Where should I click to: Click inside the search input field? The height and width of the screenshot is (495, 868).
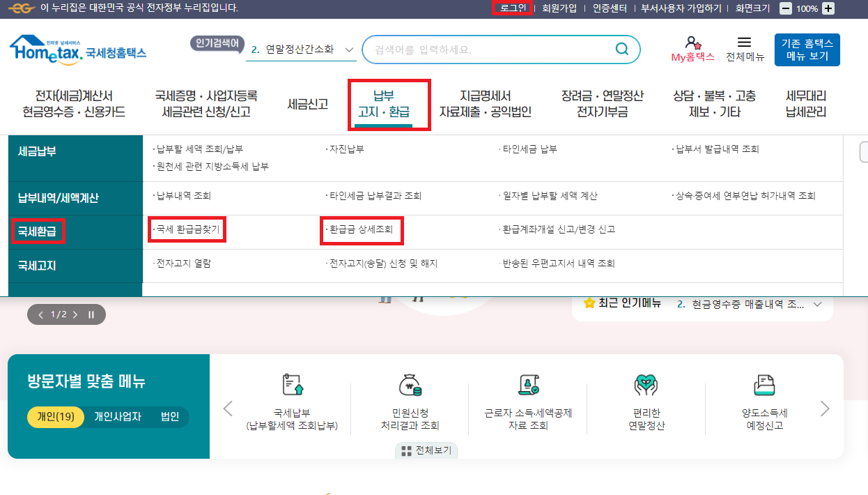tap(488, 49)
